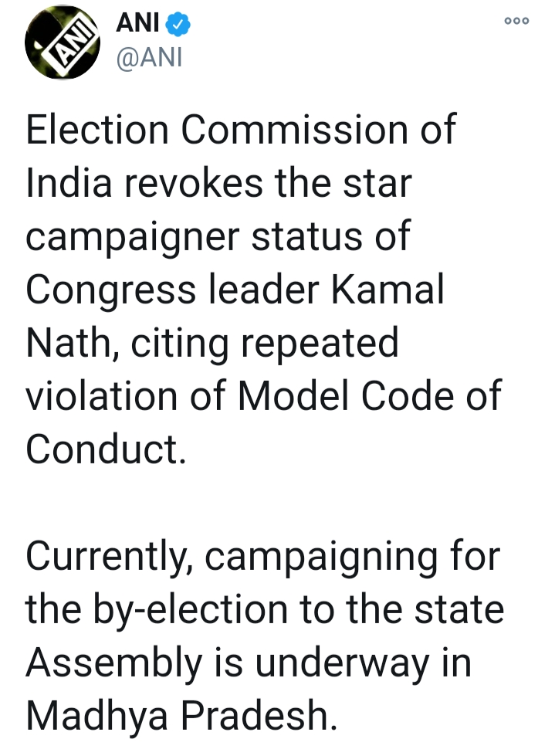This screenshot has width=555, height=756.
Task: Click the ANI logo inside the avatar
Action: pyautogui.click(x=69, y=42)
